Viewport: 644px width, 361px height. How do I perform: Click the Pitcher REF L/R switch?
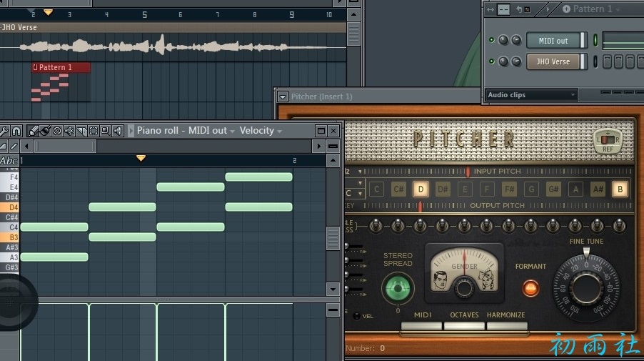(608, 140)
